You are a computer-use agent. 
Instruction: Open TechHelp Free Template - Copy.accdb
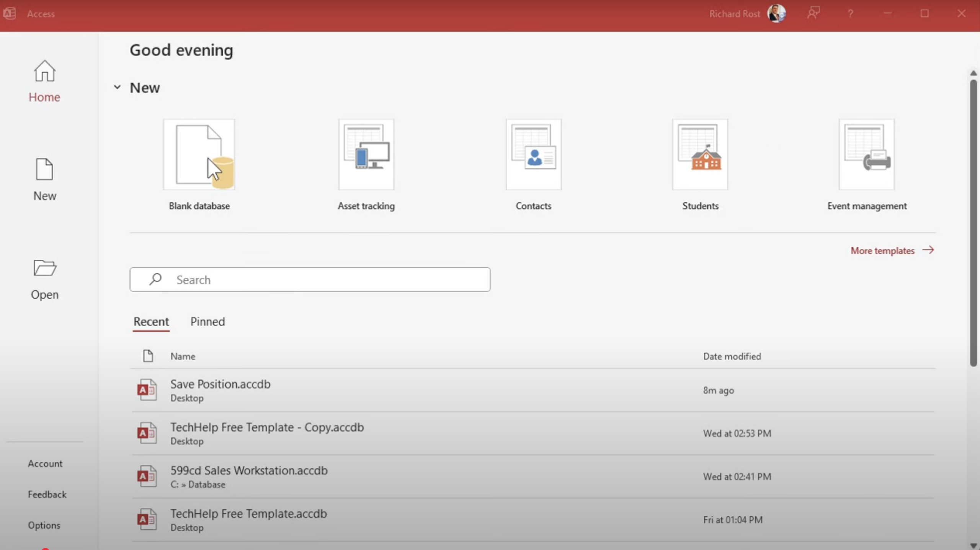[532, 434]
